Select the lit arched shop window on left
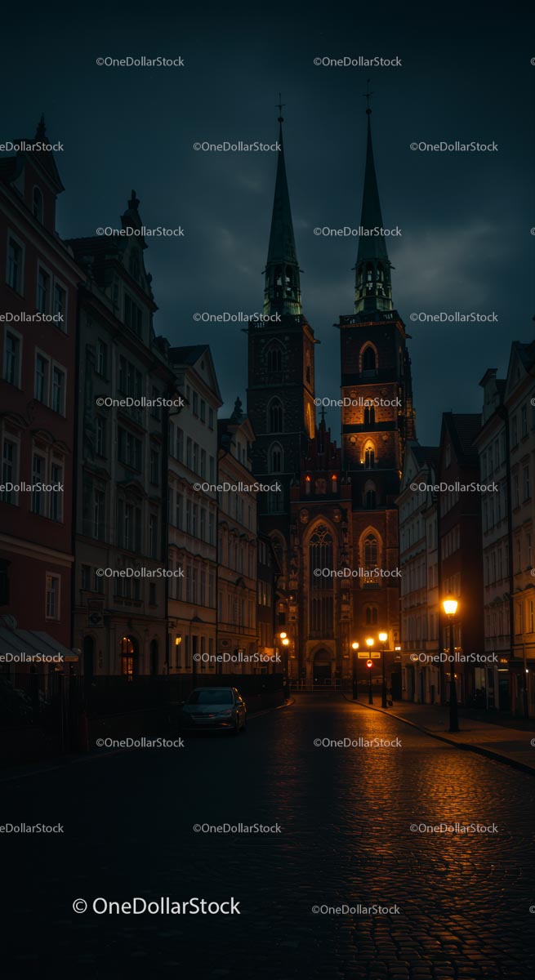The height and width of the screenshot is (980, 535). coord(127,656)
